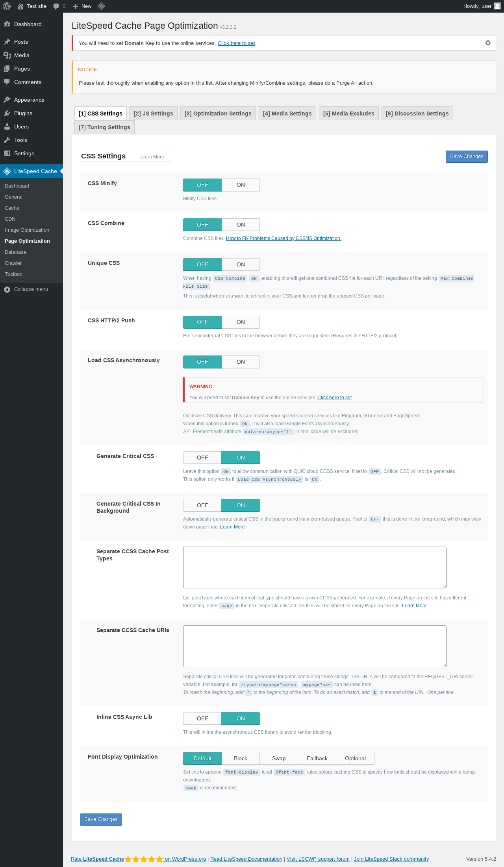Click the Media icon in sidebar

[x=7, y=55]
